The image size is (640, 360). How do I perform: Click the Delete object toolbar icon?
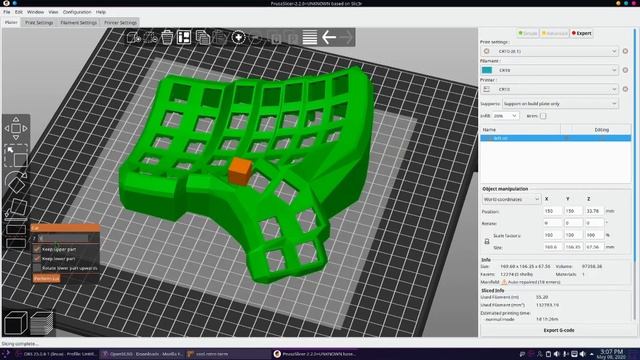(150, 38)
